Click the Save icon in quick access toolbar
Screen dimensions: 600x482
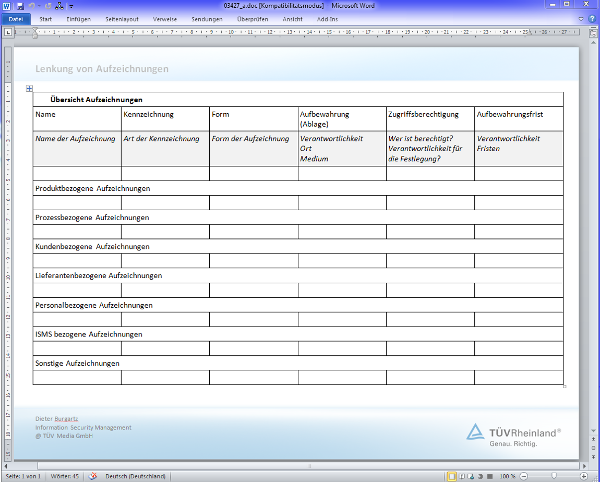19,6
